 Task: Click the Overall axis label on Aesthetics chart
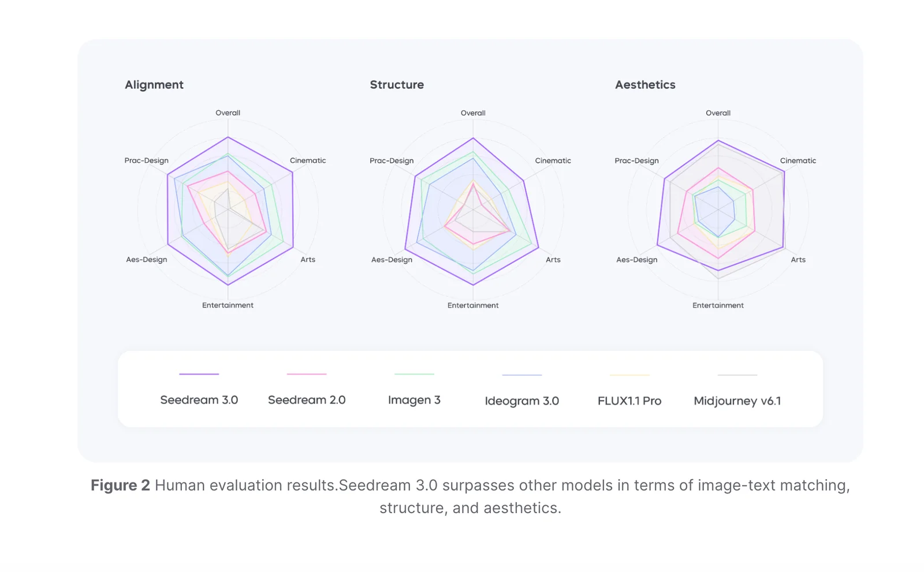[x=718, y=113]
